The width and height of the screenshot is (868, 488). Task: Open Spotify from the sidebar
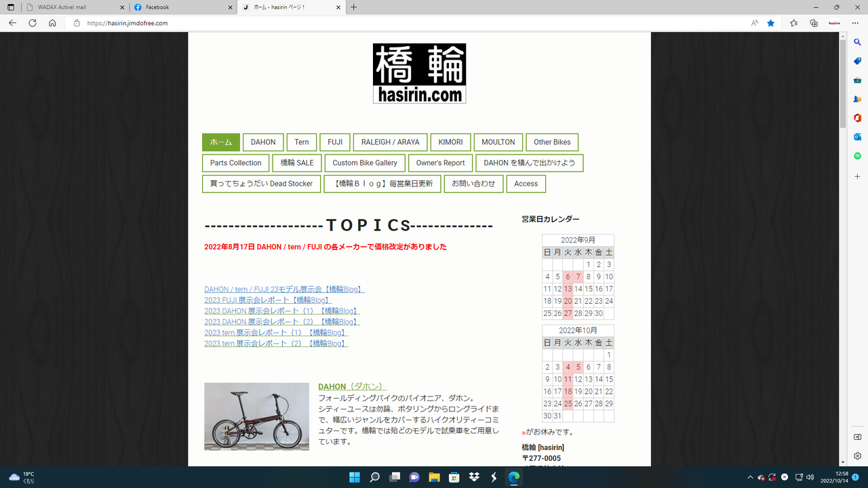click(857, 156)
